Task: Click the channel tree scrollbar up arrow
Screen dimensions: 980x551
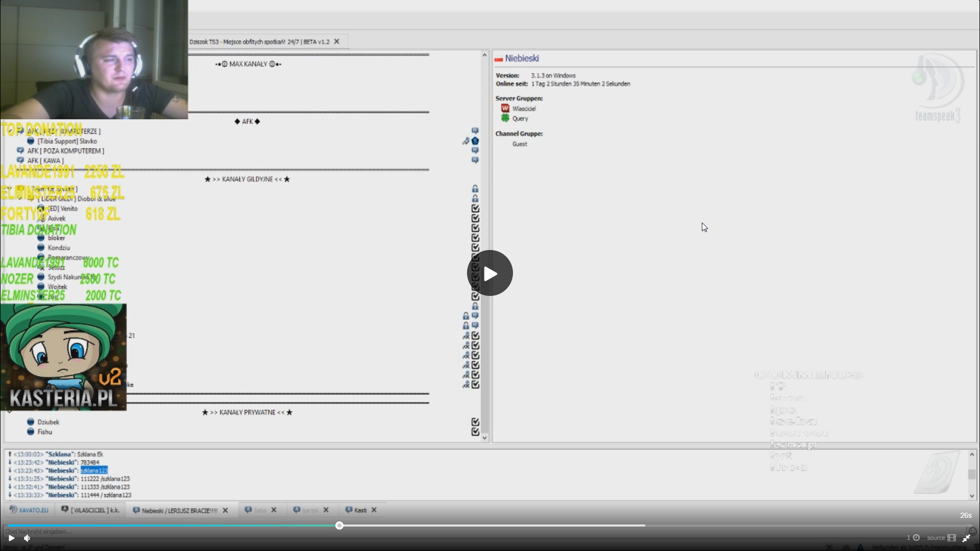Action: click(484, 55)
